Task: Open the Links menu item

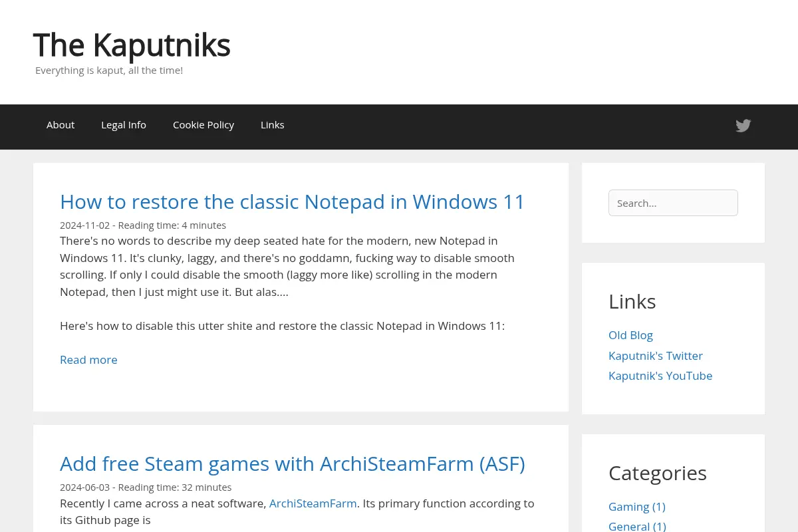Action: [x=273, y=125]
